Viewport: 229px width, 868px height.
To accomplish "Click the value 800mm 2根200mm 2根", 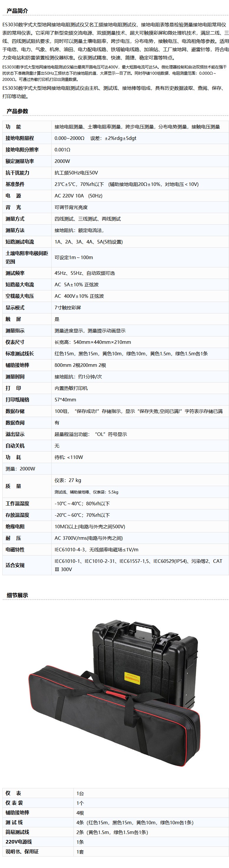I will pos(80,365).
